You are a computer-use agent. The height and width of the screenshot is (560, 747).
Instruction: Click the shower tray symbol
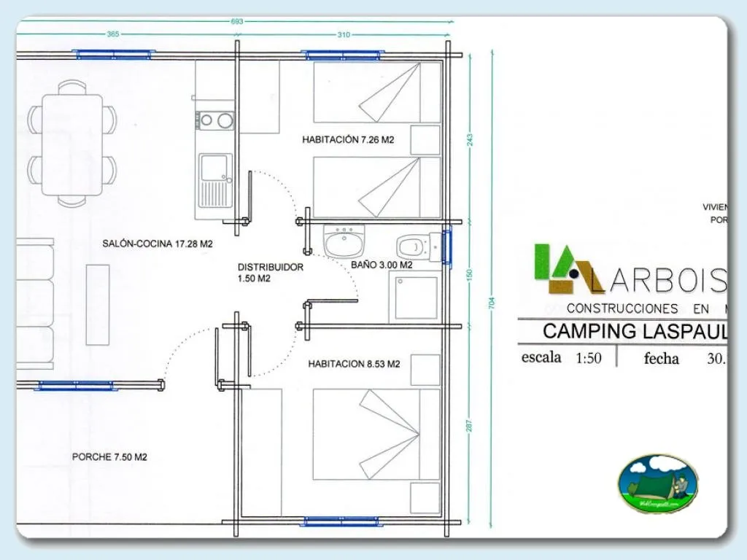tap(416, 297)
